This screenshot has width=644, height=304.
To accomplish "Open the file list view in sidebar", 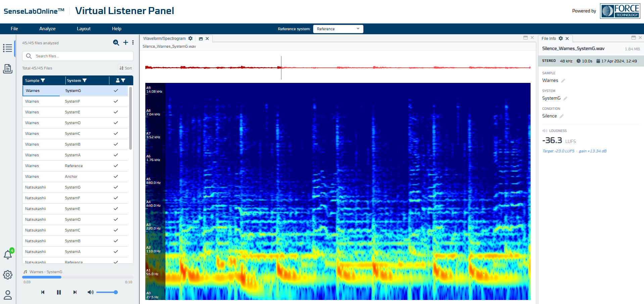I will [x=7, y=48].
